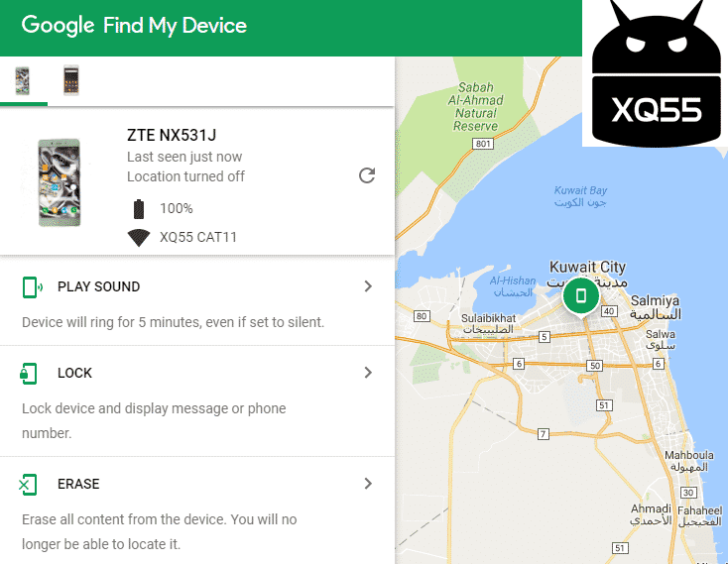Screen dimensions: 728x564
Task: Switch to the second device tab
Action: coord(71,80)
